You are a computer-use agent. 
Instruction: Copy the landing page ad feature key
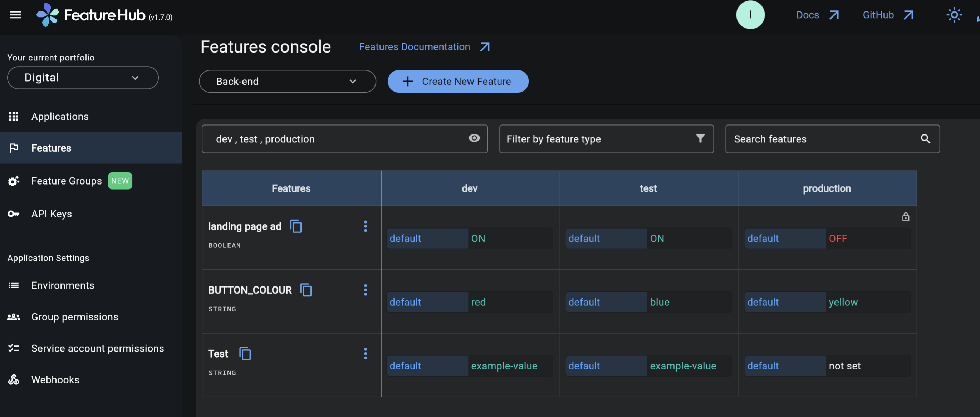295,226
